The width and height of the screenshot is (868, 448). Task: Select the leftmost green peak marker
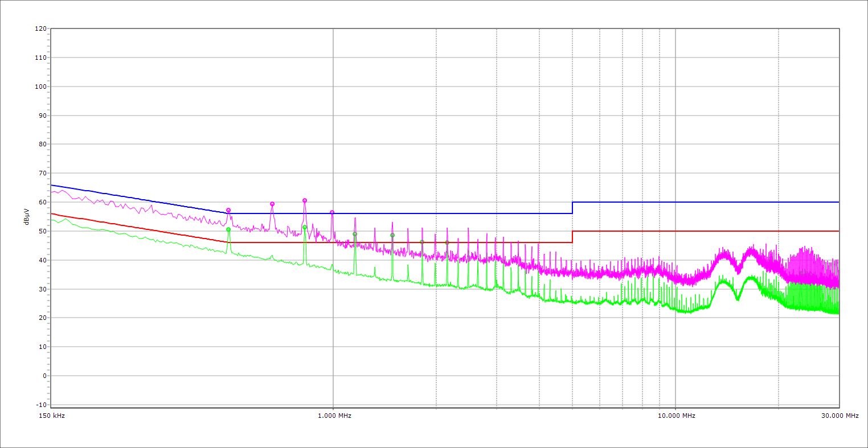pos(228,229)
